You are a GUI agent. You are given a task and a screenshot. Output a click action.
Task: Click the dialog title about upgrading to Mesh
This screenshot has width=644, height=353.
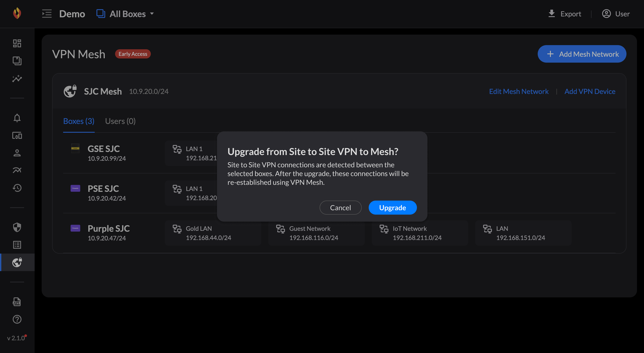[x=313, y=152]
